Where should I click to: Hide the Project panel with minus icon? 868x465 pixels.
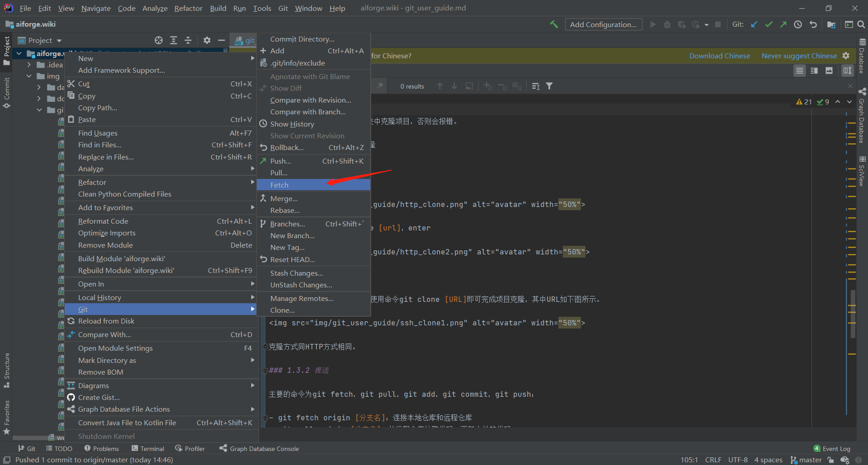(222, 40)
